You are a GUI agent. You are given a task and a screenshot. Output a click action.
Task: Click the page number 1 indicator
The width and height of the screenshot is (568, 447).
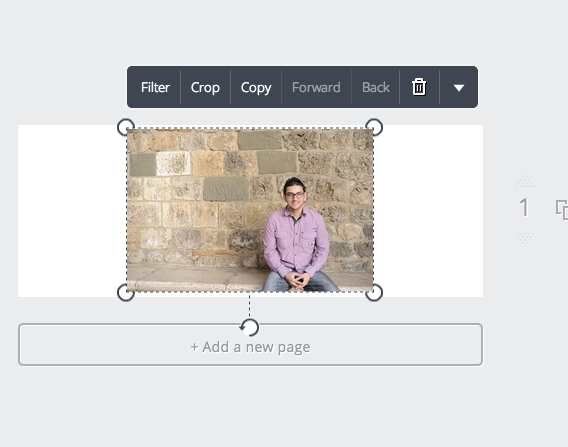[524, 208]
